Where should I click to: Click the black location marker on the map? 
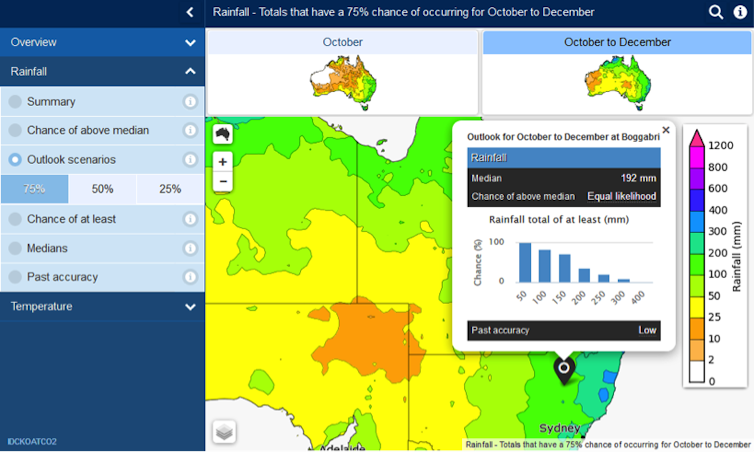pyautogui.click(x=563, y=370)
